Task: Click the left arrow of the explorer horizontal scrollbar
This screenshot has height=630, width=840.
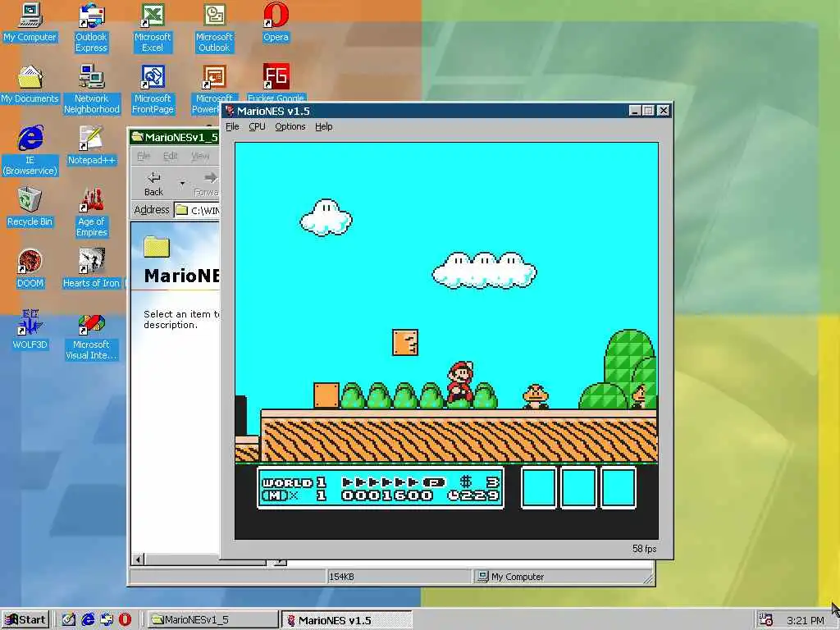Action: pos(138,559)
